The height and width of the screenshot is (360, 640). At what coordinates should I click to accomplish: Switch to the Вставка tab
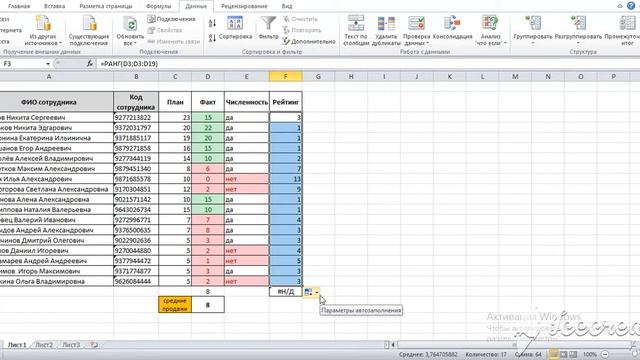pyautogui.click(x=54, y=6)
